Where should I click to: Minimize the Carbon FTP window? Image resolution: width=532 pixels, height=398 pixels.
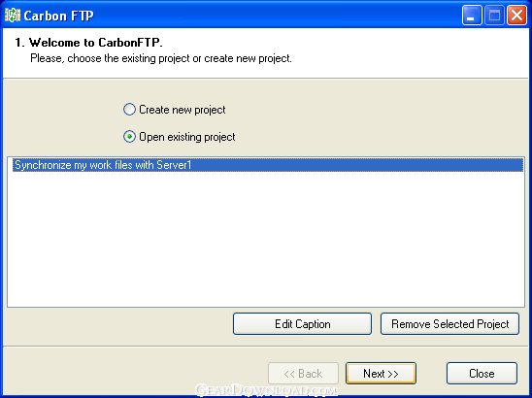pos(472,16)
